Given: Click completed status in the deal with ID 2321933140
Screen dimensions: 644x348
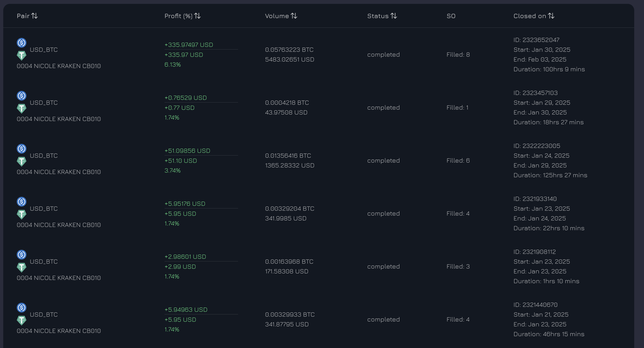Looking at the screenshot, I should pyautogui.click(x=383, y=214).
